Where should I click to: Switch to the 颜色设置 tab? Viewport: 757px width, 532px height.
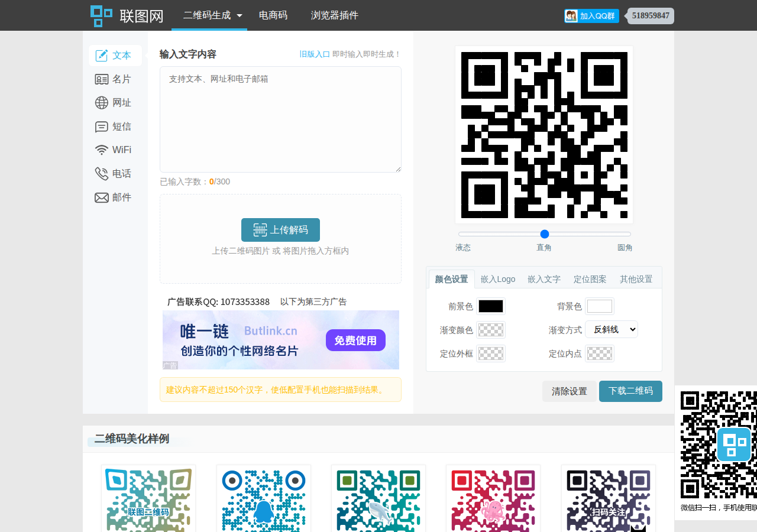click(x=451, y=279)
